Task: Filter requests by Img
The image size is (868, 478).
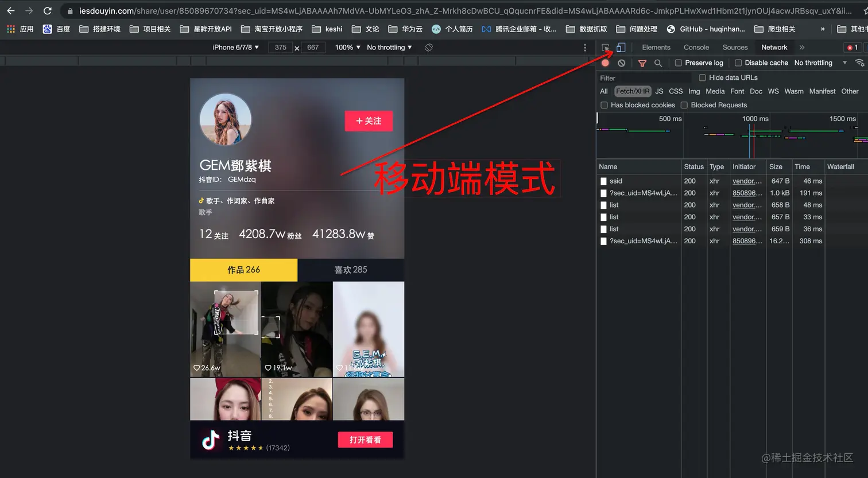Action: [x=694, y=91]
